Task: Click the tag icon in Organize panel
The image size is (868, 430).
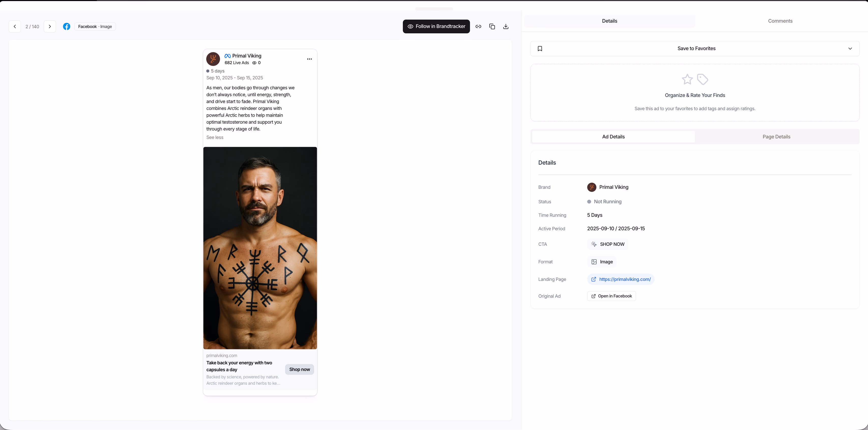Action: [x=702, y=80]
